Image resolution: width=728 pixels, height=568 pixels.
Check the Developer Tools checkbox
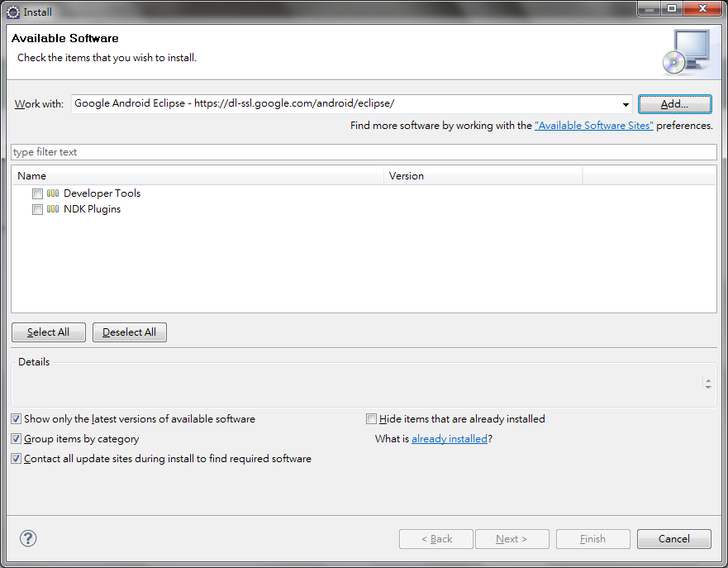(38, 193)
